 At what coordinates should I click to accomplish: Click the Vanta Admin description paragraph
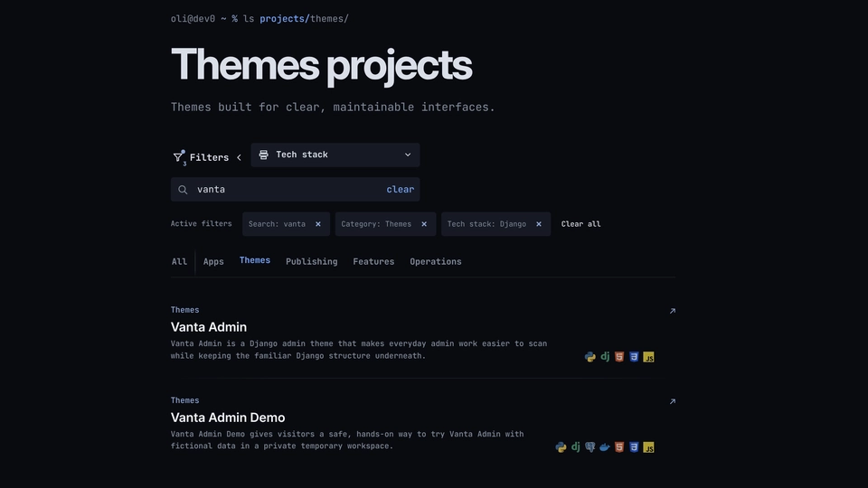click(x=359, y=350)
